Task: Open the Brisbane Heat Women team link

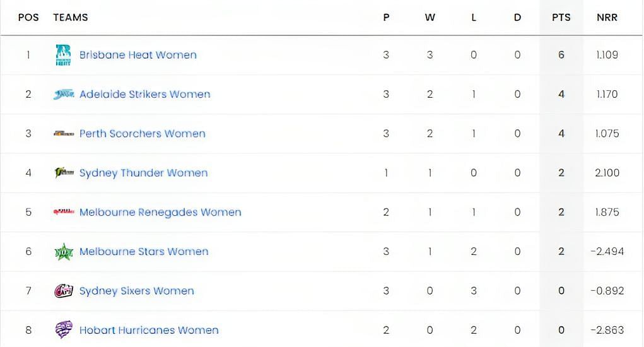Action: click(x=138, y=55)
